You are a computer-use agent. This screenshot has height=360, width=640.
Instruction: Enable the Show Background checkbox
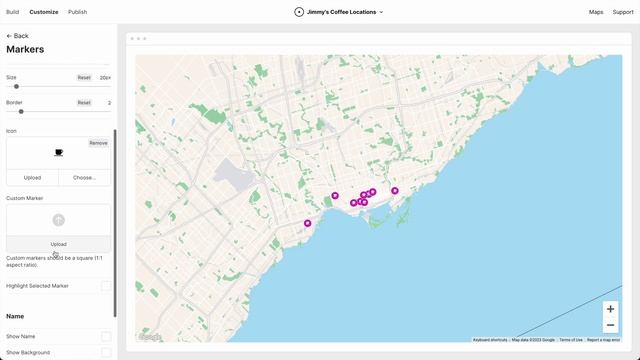pos(106,352)
